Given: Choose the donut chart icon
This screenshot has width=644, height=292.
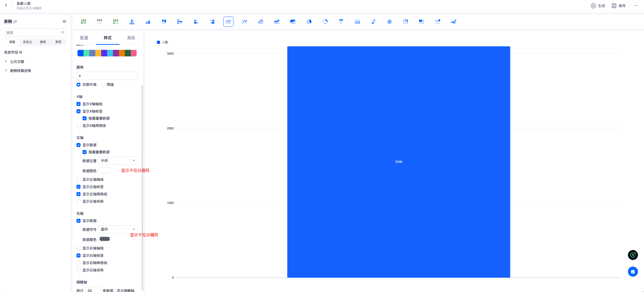Looking at the screenshot, I should tap(325, 22).
